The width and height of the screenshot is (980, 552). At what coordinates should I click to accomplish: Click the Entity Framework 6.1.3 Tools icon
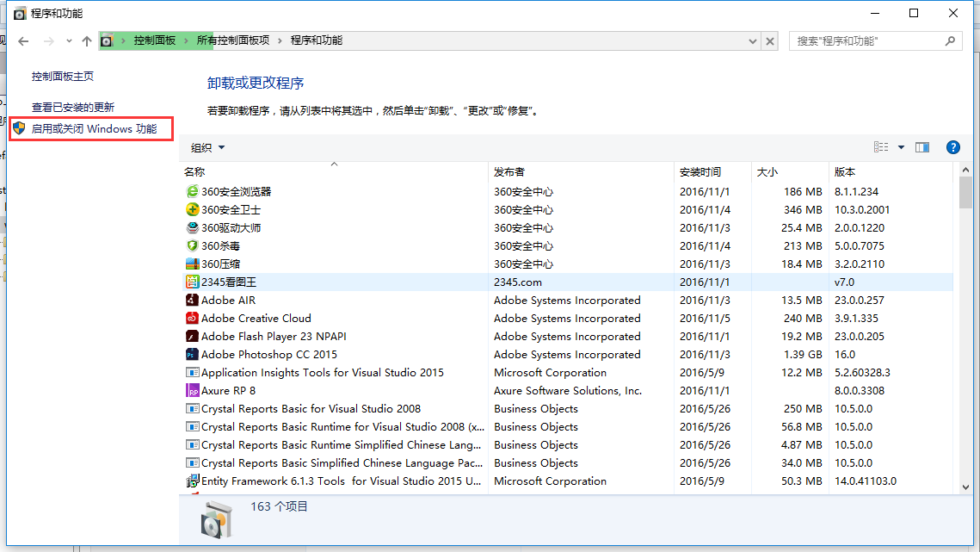(192, 481)
